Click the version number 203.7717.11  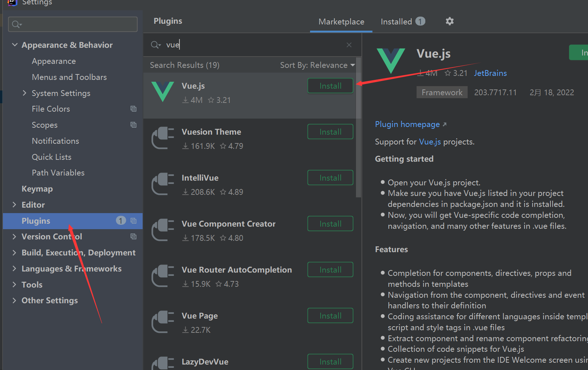[x=495, y=92]
